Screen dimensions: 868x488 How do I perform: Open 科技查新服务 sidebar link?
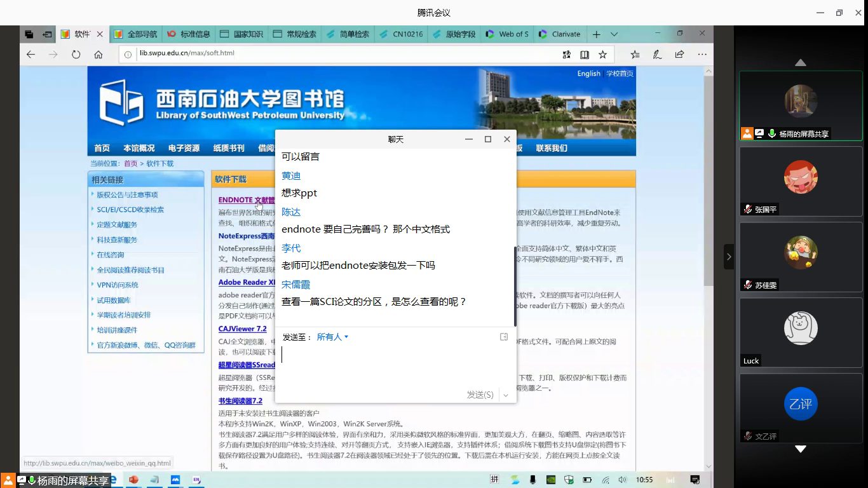point(117,240)
